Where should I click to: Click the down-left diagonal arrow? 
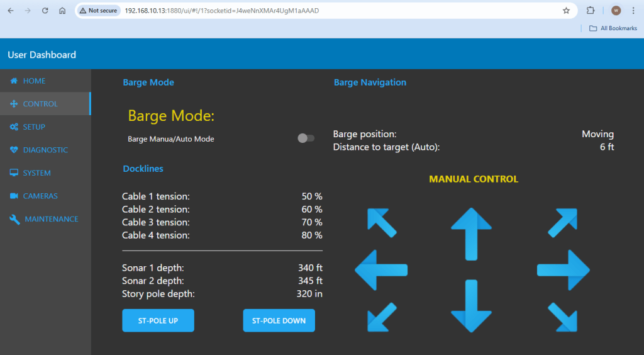(382, 317)
